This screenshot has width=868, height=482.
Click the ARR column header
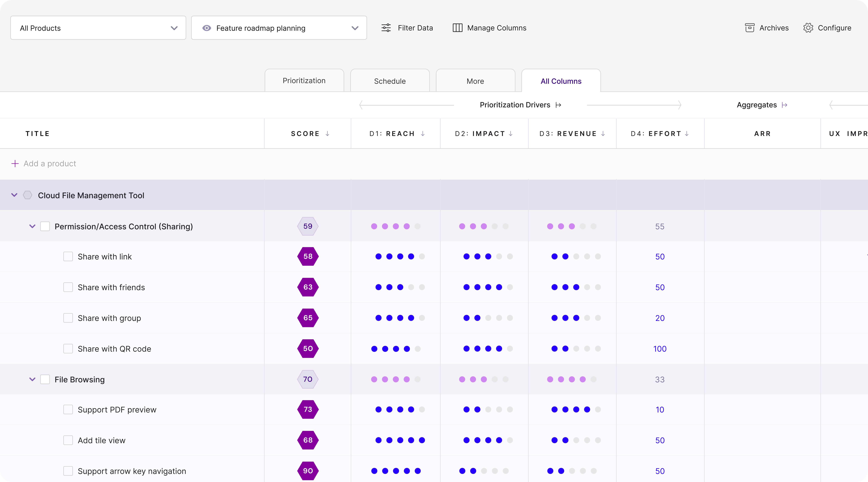(762, 134)
